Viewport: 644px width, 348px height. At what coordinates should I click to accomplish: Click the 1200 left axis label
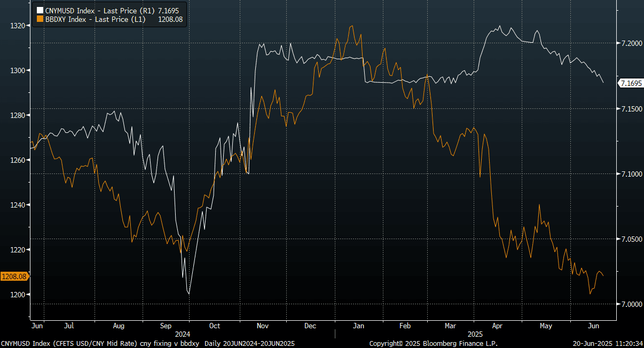pyautogui.click(x=18, y=295)
